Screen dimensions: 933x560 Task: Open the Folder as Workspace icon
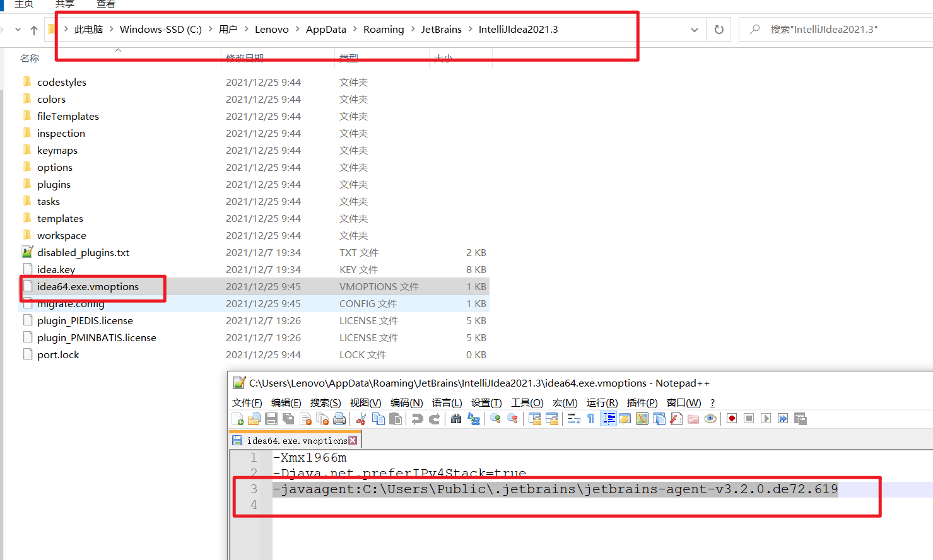point(693,419)
